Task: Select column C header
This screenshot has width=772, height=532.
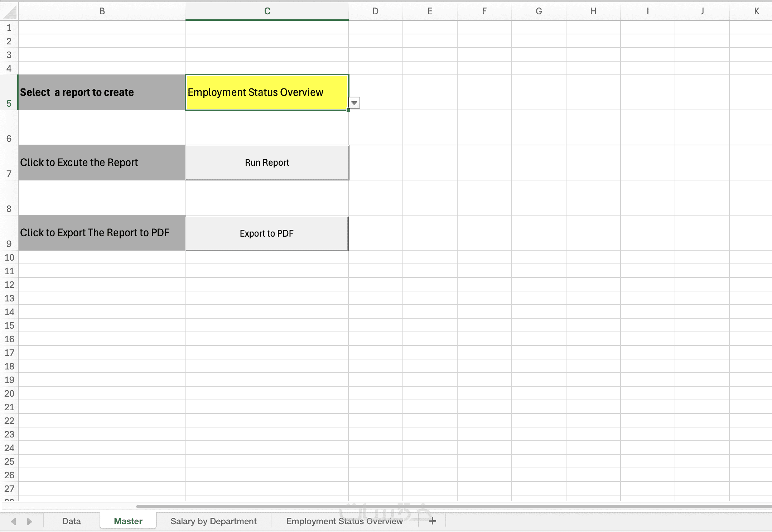Action: pos(267,11)
